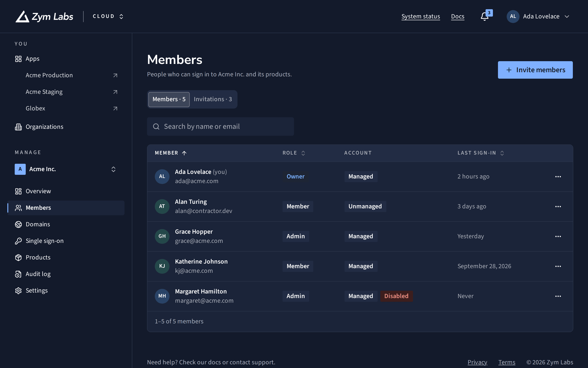This screenshot has width=588, height=368.
Task: Click Grace Hopper's GH avatar
Action: pos(162,236)
